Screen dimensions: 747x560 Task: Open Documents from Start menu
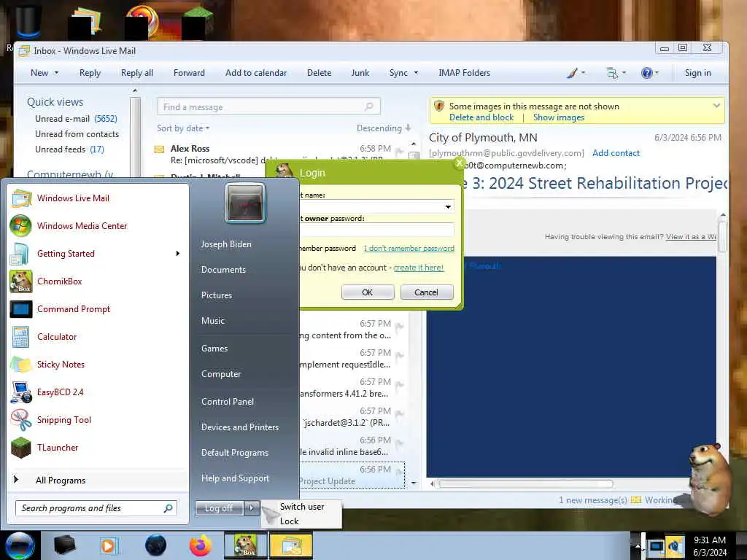point(223,270)
